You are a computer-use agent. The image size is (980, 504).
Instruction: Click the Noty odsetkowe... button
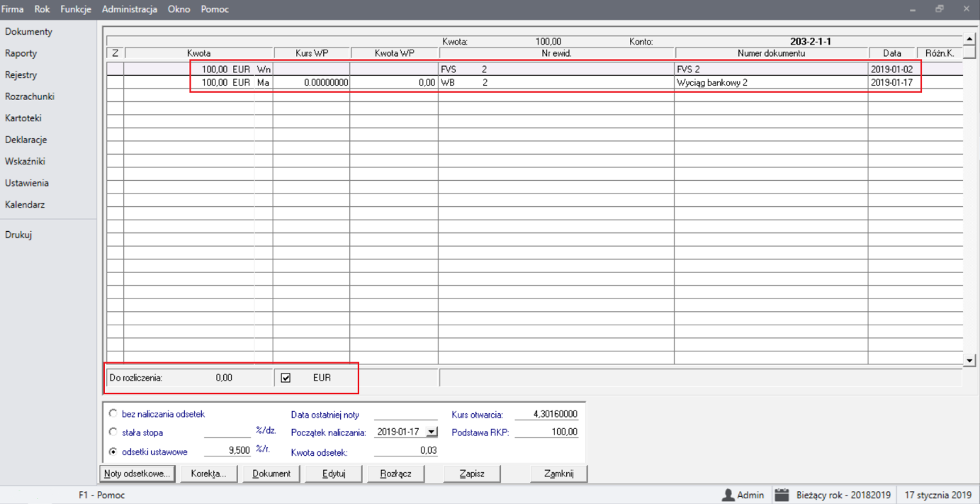[x=137, y=474]
